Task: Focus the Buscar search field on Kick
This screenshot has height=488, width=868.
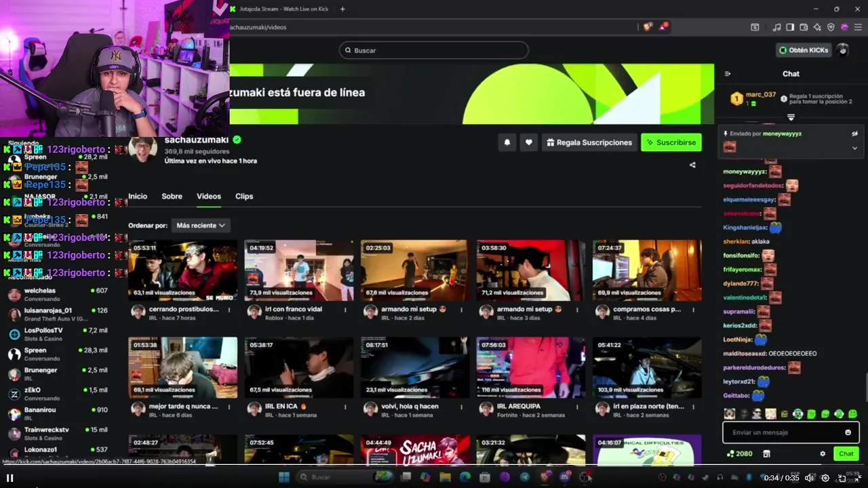Action: [434, 50]
